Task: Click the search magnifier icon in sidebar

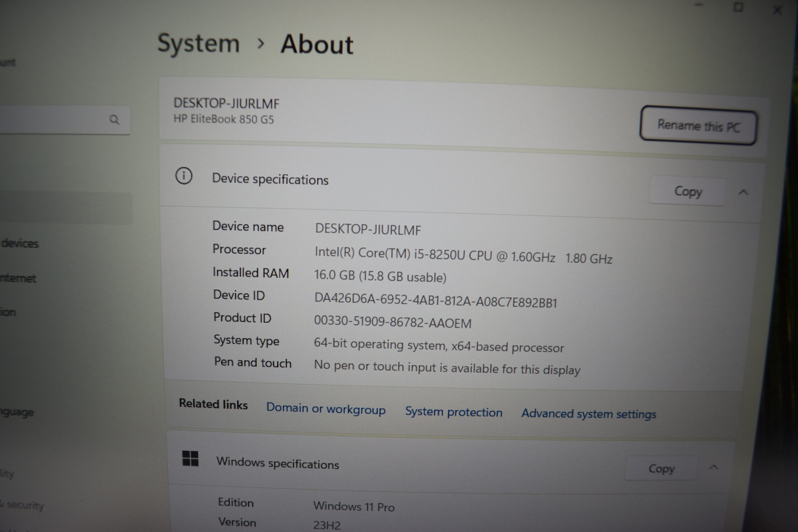Action: tap(114, 119)
